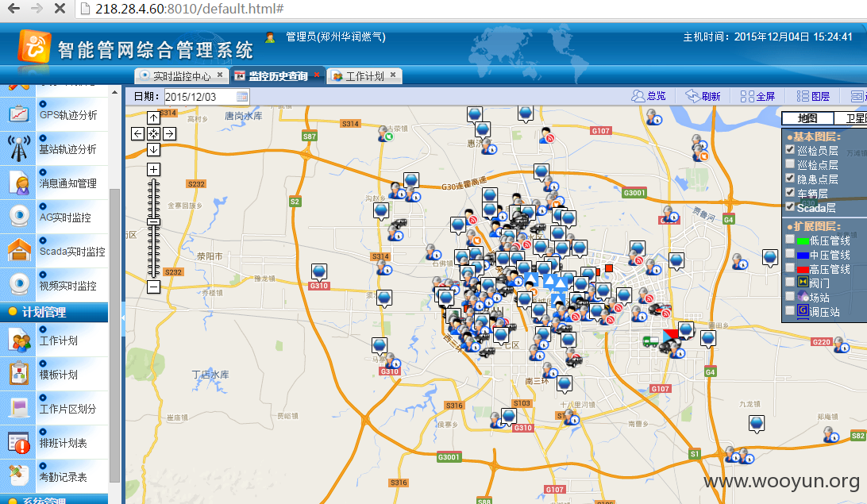The image size is (867, 504).
Task: Open GPS轨迹分析 in the sidebar
Action: point(68,115)
